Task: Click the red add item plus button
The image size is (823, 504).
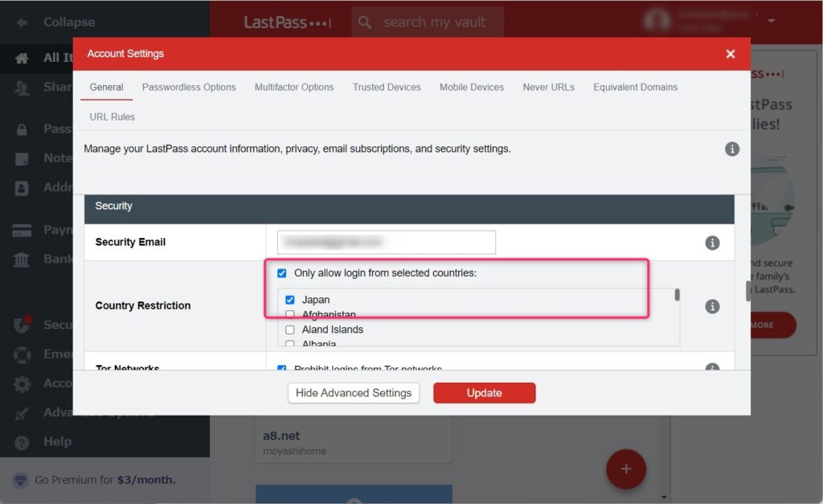Action: (626, 469)
